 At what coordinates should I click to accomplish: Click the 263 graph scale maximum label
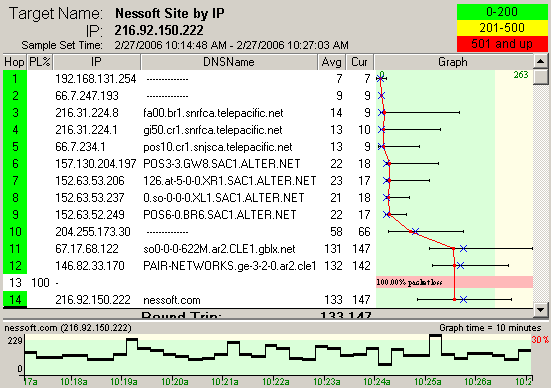point(521,75)
